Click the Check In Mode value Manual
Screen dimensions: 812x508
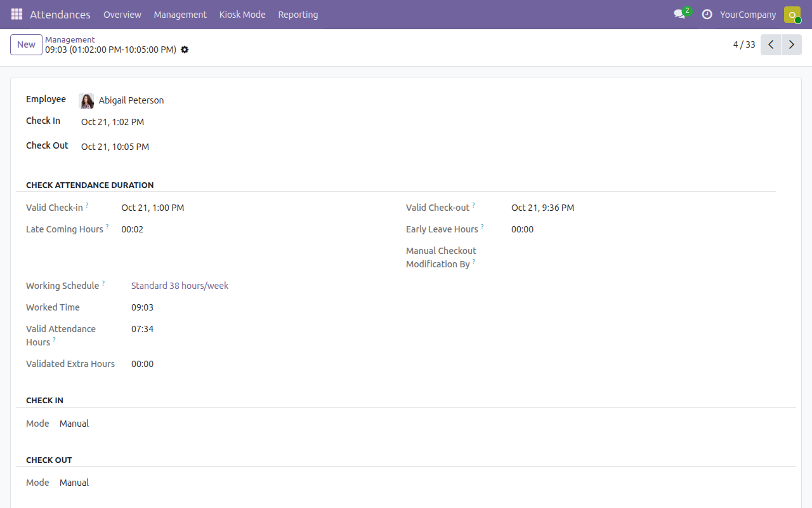pos(74,424)
